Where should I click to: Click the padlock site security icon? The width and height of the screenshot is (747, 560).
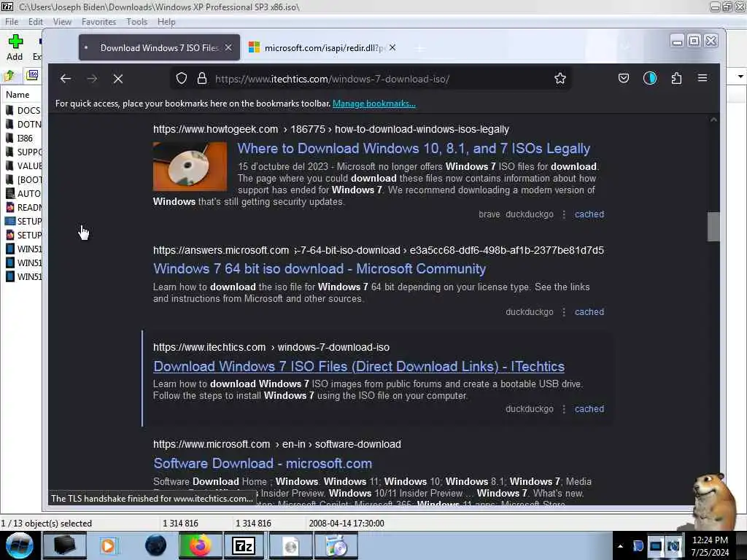(x=202, y=79)
